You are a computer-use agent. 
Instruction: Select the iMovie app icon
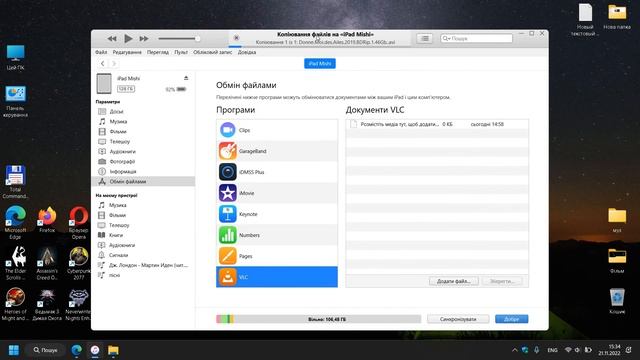(x=227, y=193)
